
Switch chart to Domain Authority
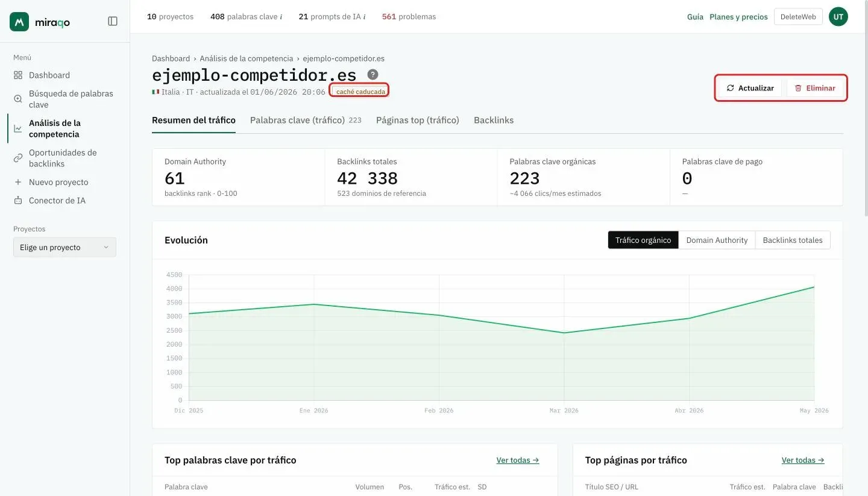(x=717, y=240)
